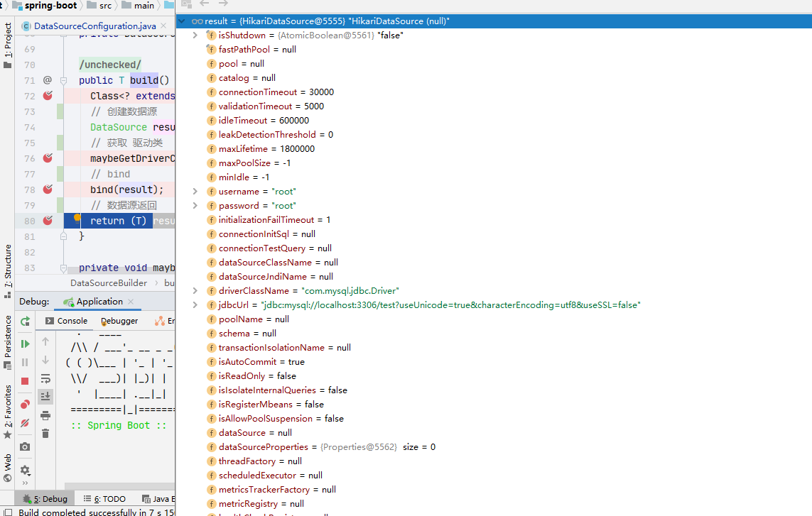Toggle breakpoint on line 72

pyautogui.click(x=48, y=96)
